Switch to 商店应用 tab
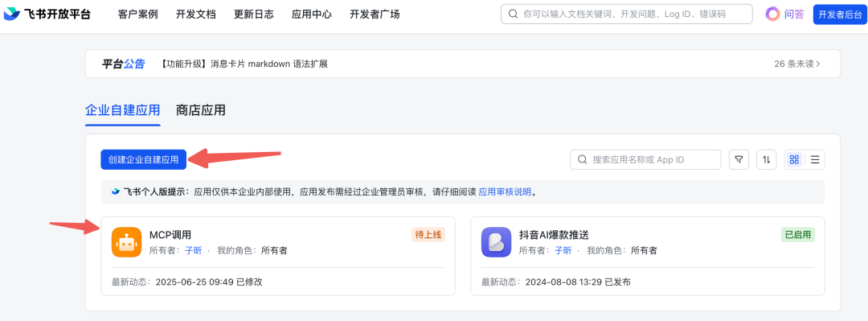 (200, 109)
